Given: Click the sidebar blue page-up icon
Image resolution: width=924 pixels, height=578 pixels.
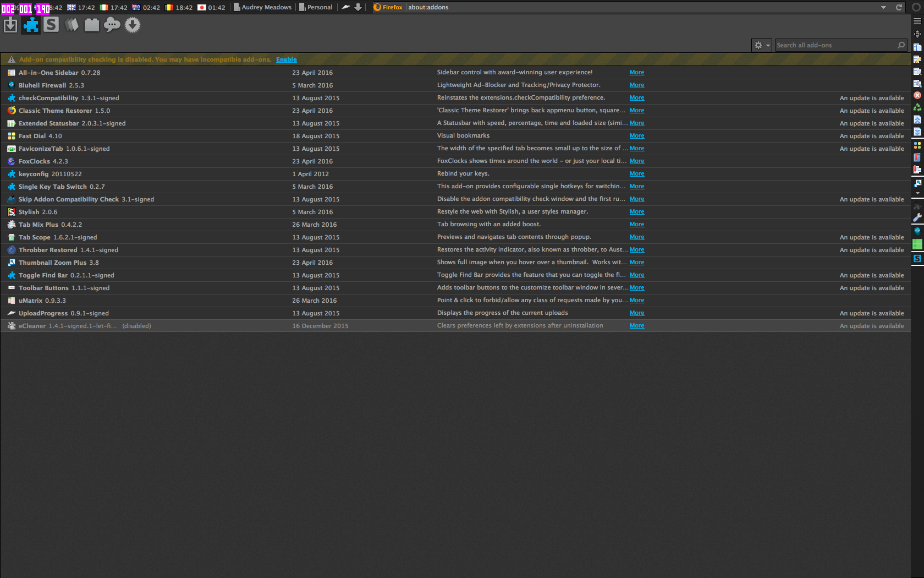Looking at the screenshot, I should click(x=917, y=119).
